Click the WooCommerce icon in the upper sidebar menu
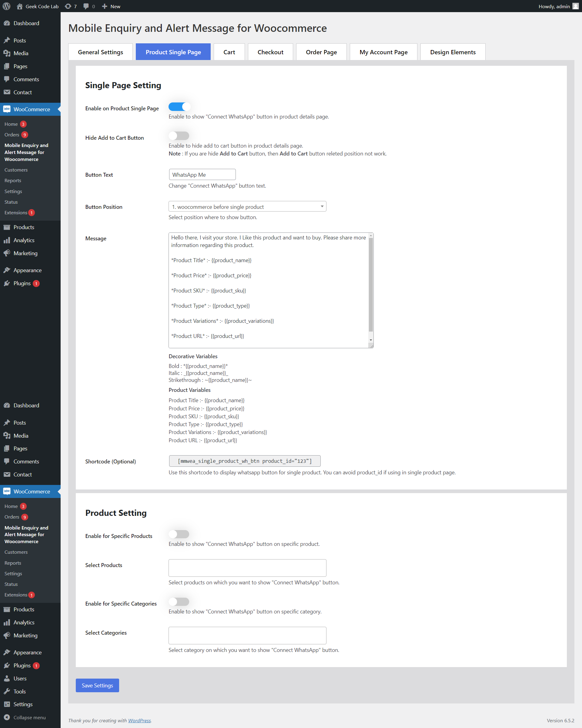 tap(7, 109)
